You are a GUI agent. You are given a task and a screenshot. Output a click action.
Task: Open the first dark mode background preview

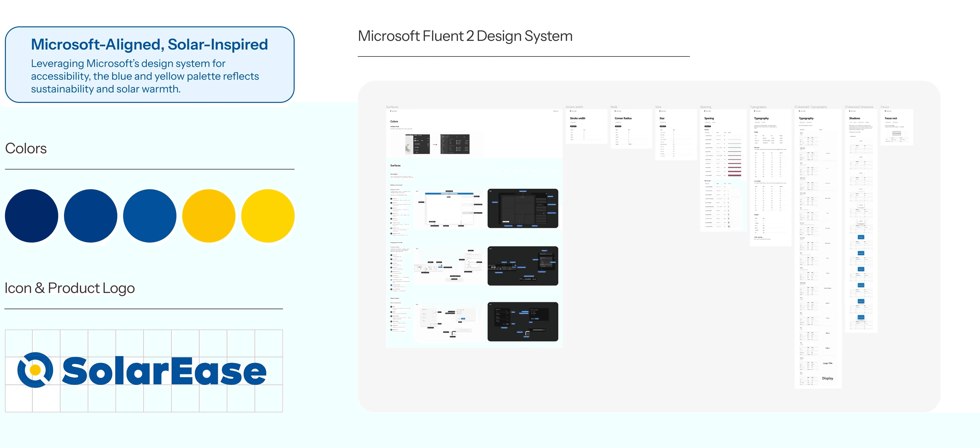click(523, 209)
